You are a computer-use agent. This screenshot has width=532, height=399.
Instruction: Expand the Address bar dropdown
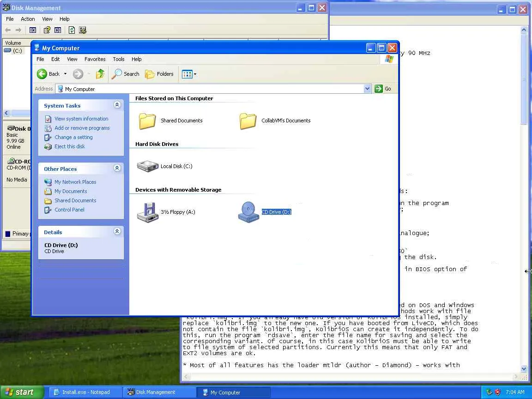[x=367, y=89]
